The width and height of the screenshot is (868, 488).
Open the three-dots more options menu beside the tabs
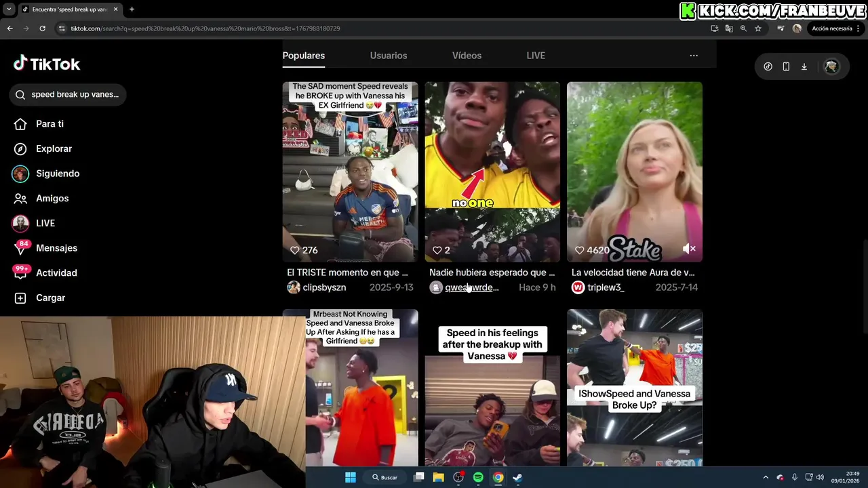click(694, 56)
